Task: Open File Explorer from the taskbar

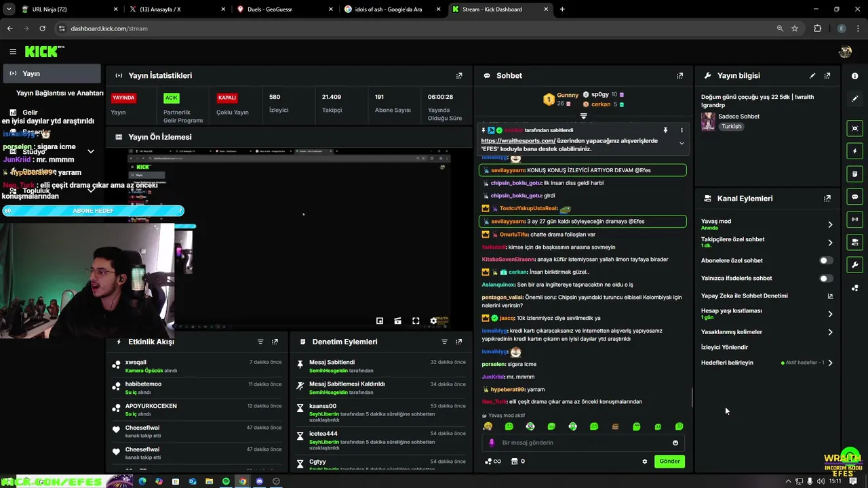Action: pyautogui.click(x=209, y=481)
